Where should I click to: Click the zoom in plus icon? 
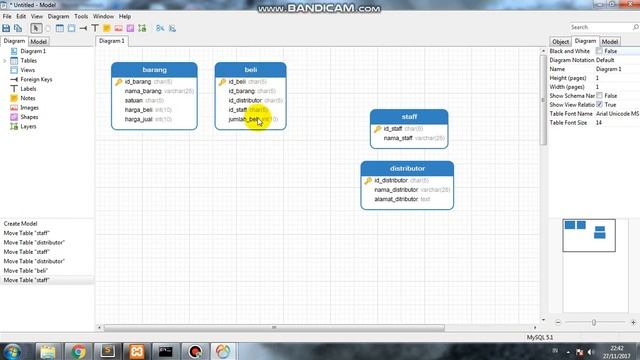pyautogui.click(x=633, y=322)
